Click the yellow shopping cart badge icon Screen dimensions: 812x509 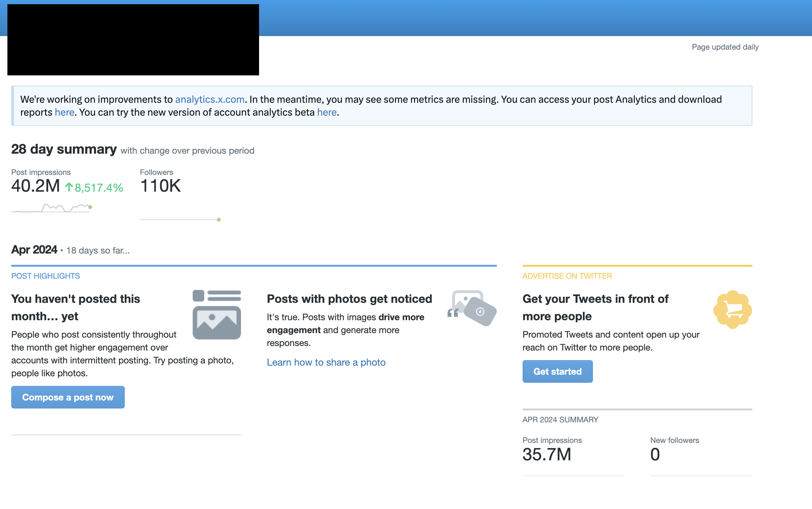(x=732, y=309)
